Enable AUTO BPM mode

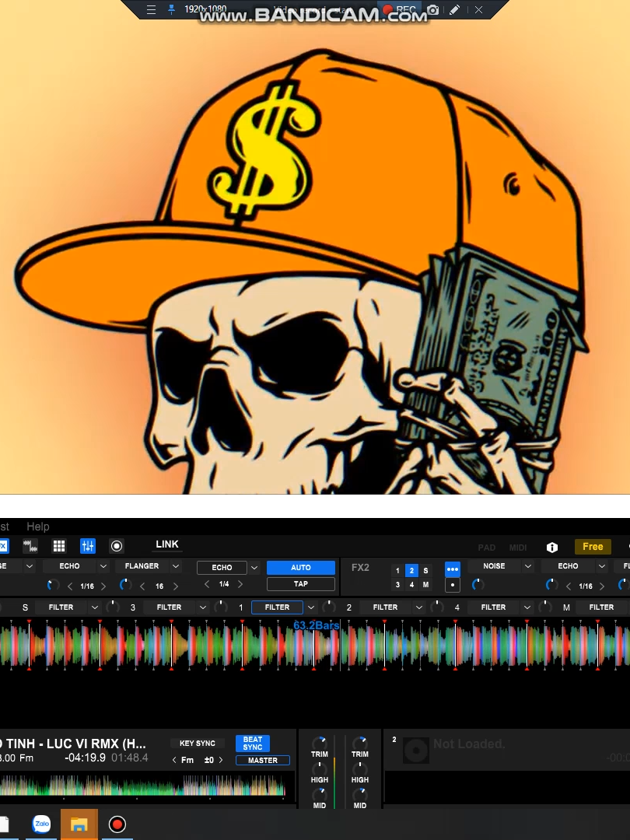[x=300, y=567]
